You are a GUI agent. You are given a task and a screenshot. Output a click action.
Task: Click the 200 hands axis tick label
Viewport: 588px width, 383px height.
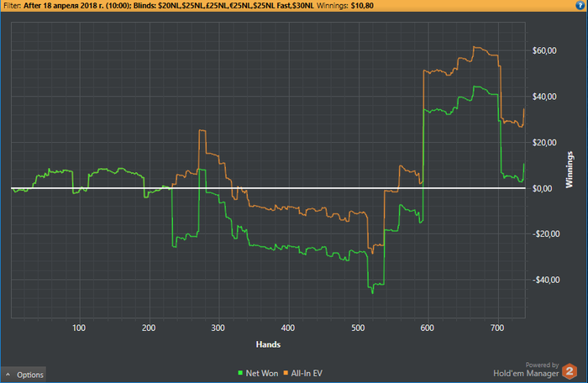pos(149,328)
